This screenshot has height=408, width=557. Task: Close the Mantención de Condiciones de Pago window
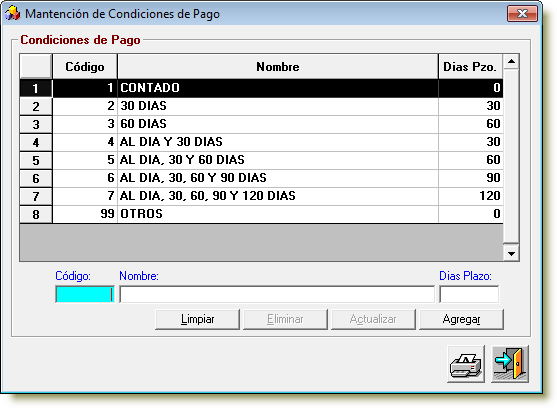[522, 13]
